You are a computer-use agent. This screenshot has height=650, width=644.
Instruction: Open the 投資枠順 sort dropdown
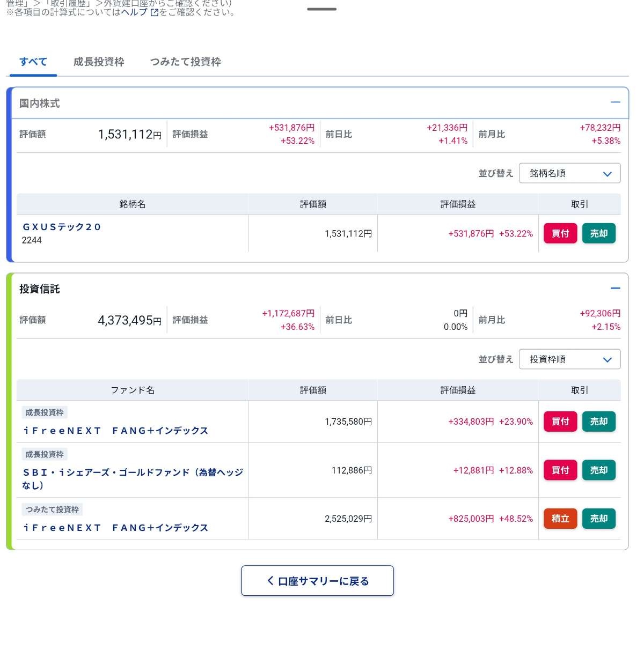click(x=569, y=359)
